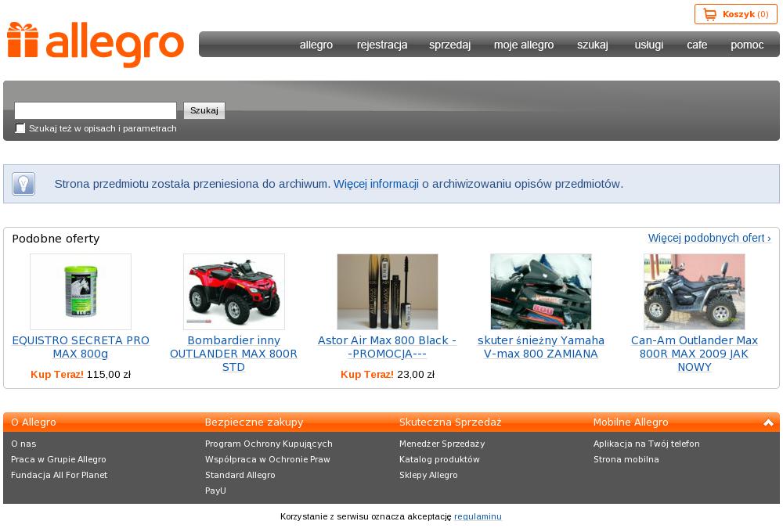The width and height of the screenshot is (783, 532).
Task: Click the Podobne oferty heading
Action: pyautogui.click(x=56, y=239)
